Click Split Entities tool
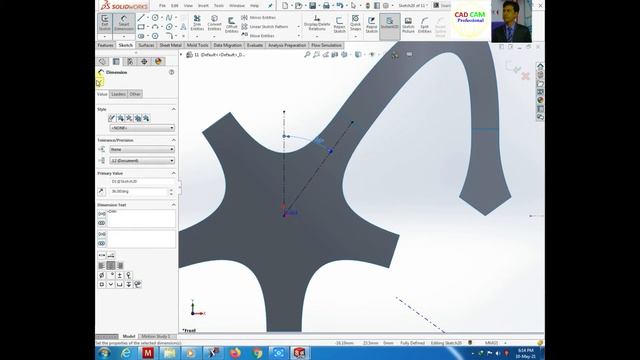640x360 pixels. click(x=424, y=24)
